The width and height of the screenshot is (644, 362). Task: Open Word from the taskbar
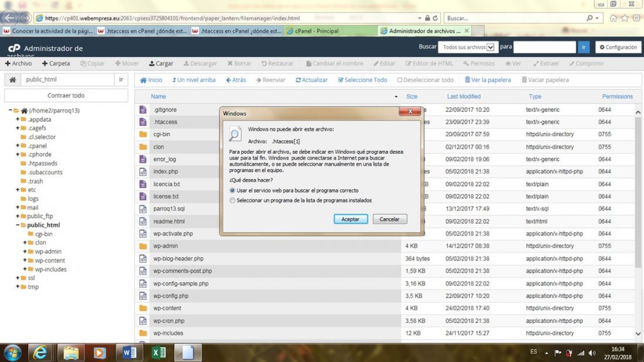(129, 353)
